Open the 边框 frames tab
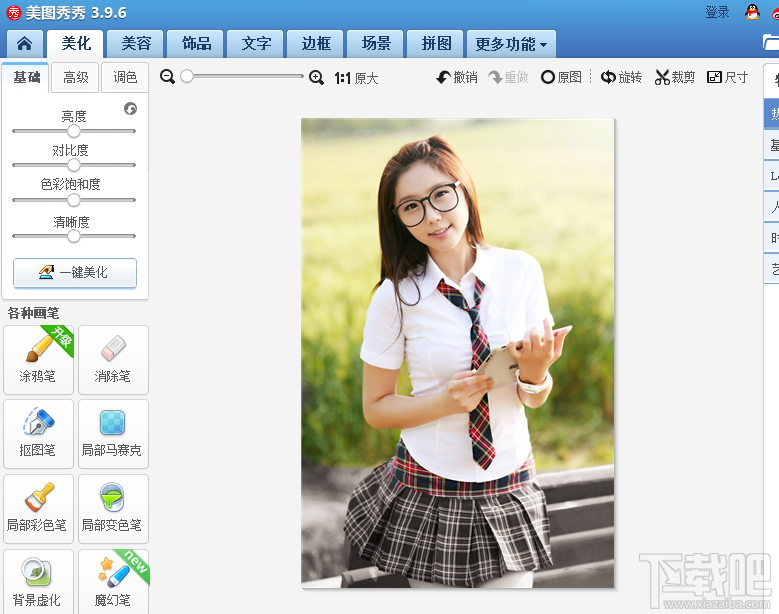 [316, 44]
